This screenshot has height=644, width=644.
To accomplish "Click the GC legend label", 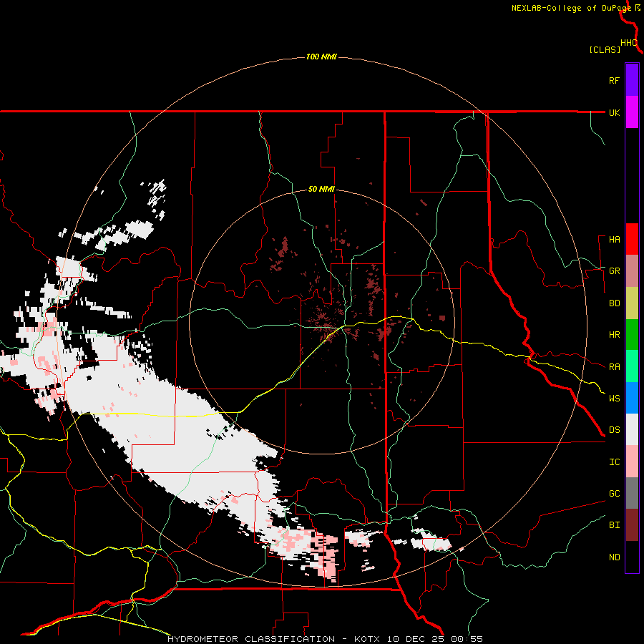I will point(615,494).
